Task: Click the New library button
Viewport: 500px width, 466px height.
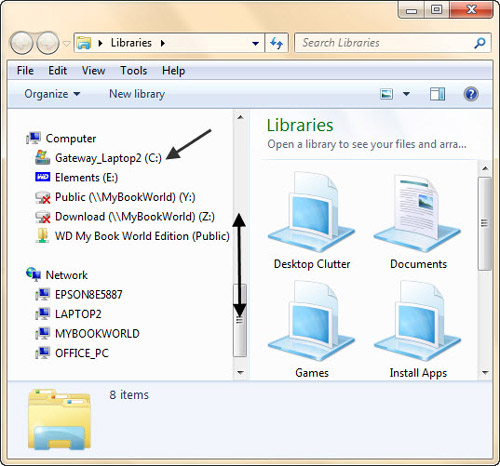Action: click(137, 94)
